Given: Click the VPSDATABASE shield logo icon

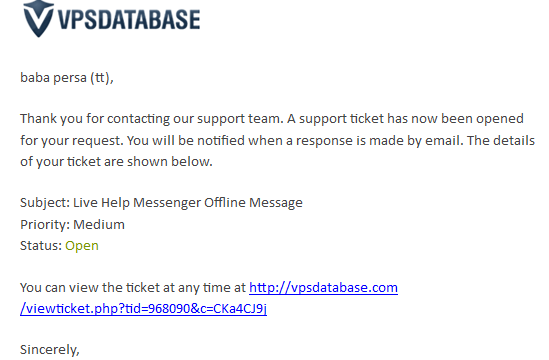Looking at the screenshot, I should click(x=39, y=19).
